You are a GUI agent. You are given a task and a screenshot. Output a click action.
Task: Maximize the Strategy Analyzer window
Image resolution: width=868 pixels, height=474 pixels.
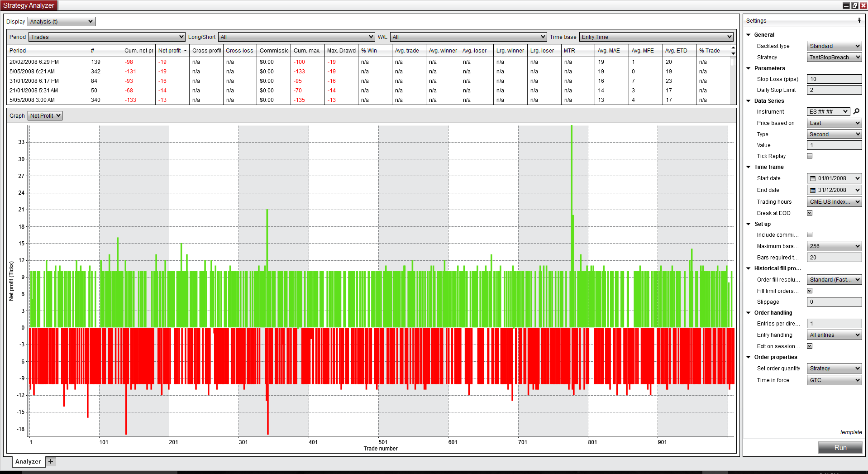(x=855, y=5)
